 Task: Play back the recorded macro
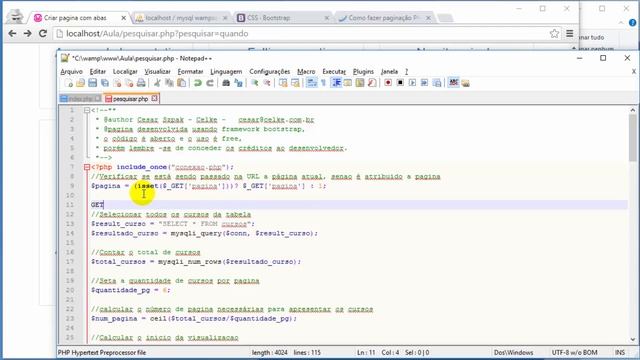(x=412, y=83)
